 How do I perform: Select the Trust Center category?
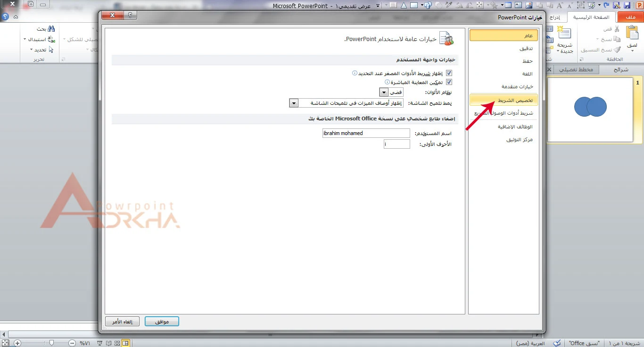click(504, 140)
